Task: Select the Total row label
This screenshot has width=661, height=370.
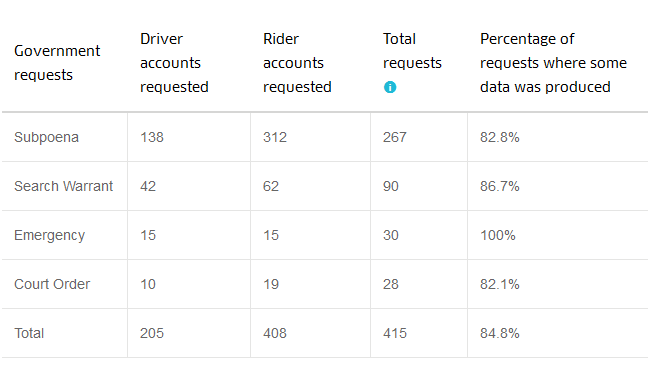Action: click(x=29, y=333)
